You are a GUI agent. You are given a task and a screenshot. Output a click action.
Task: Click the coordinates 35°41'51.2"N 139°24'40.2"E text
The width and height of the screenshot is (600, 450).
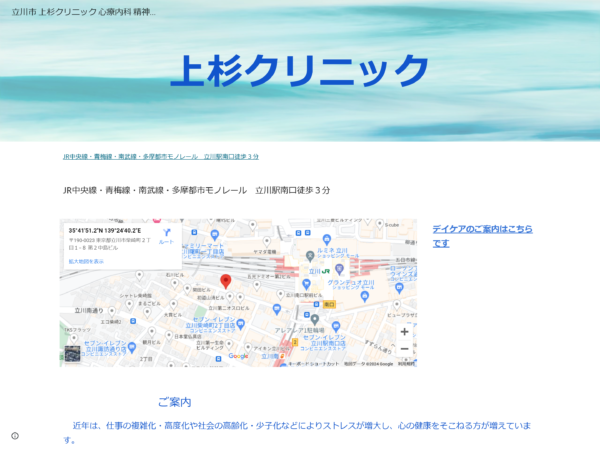tap(105, 230)
